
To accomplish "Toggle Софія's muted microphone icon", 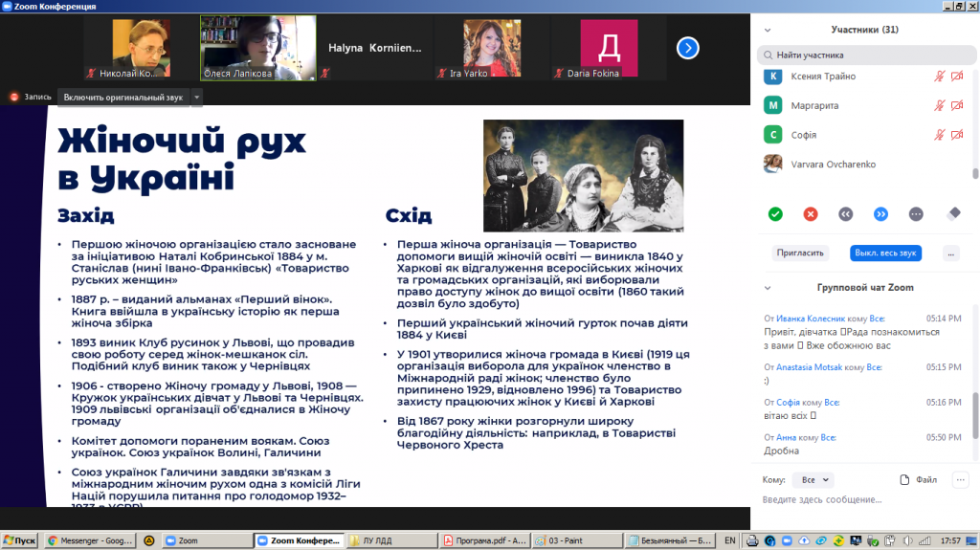I will (940, 135).
